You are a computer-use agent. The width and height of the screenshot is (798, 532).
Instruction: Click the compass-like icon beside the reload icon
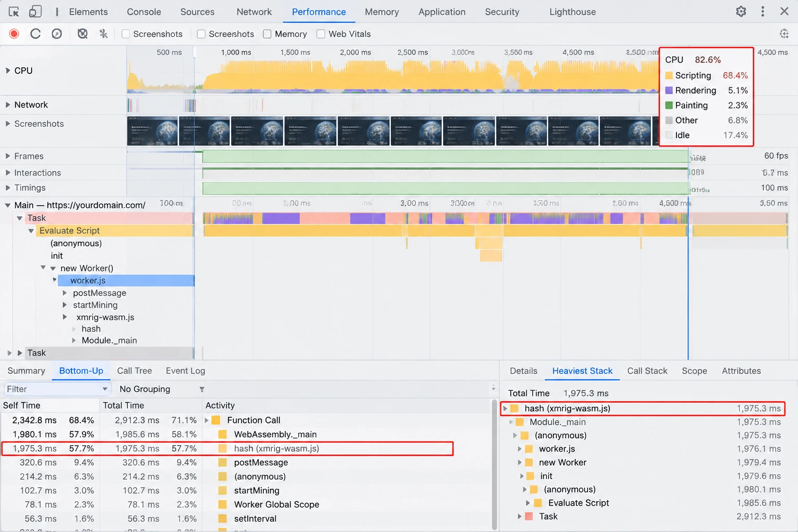point(57,34)
